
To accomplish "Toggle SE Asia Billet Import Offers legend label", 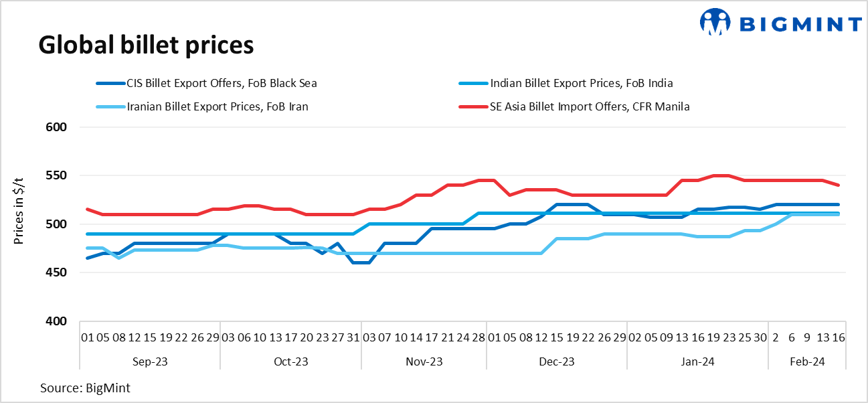I will pos(589,106).
